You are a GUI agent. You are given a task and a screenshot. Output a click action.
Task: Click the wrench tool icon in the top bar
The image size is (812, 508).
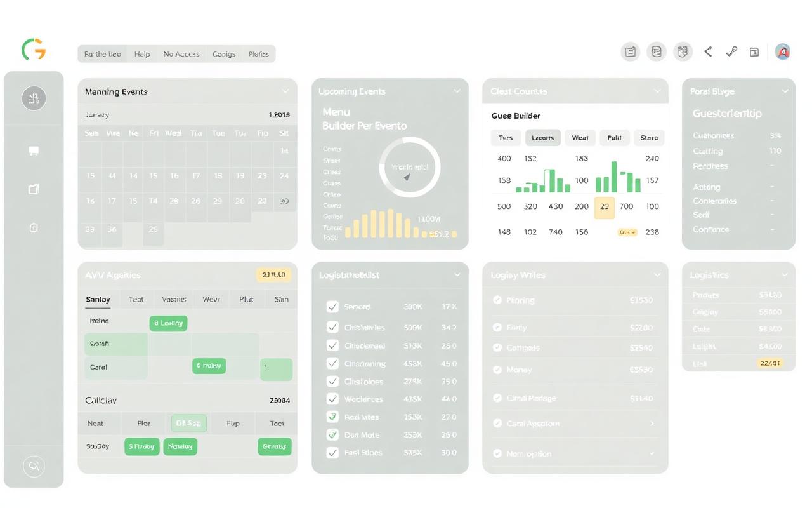click(731, 52)
